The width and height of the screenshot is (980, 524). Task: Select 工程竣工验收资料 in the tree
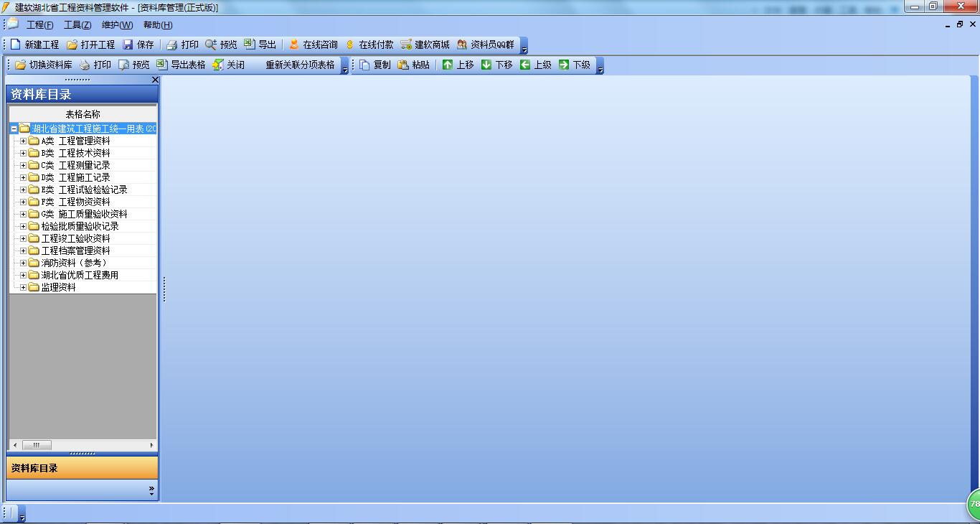(x=76, y=238)
